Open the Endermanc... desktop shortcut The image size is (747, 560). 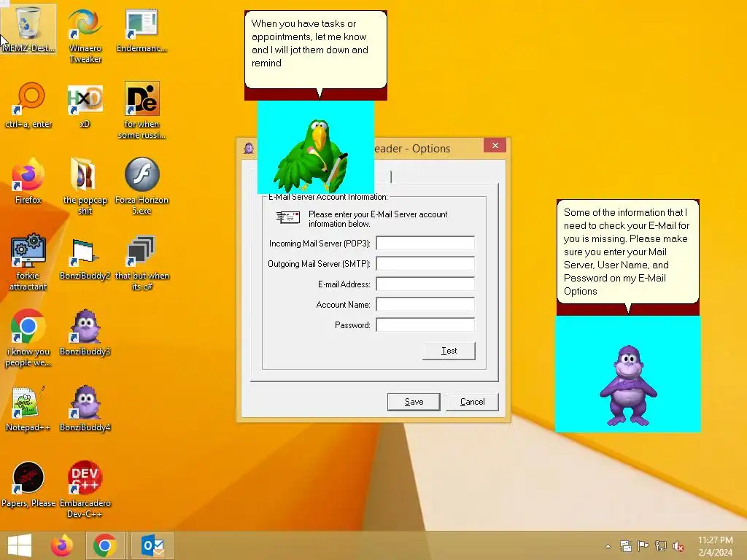142,29
